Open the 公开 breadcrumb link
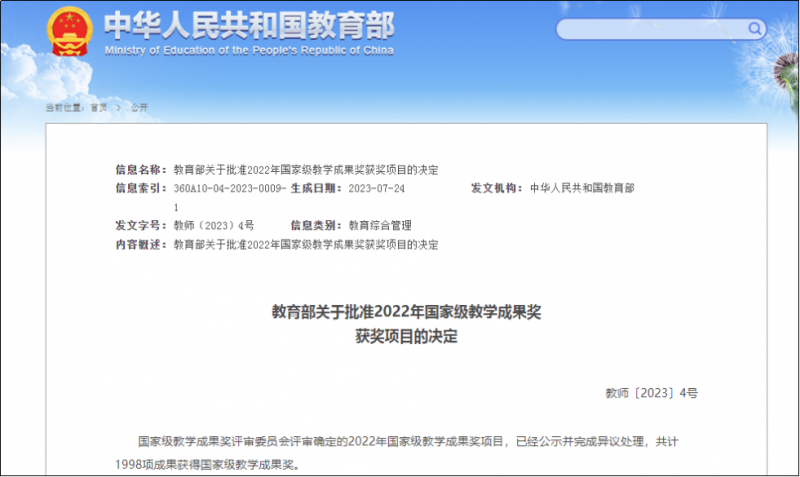 (139, 107)
